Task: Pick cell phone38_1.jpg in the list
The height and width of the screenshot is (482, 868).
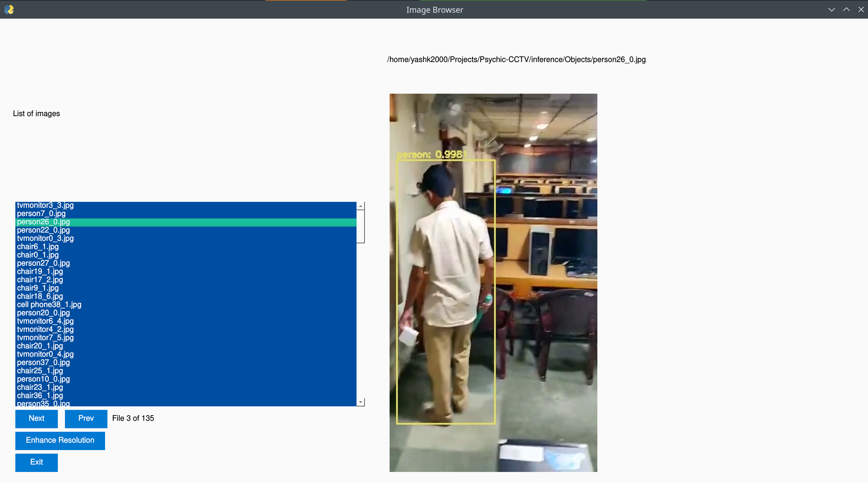Action: [49, 305]
